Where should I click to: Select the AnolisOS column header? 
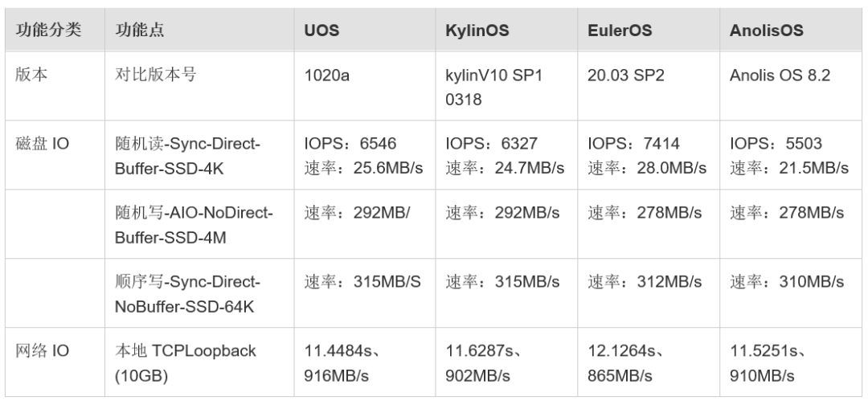pos(765,31)
